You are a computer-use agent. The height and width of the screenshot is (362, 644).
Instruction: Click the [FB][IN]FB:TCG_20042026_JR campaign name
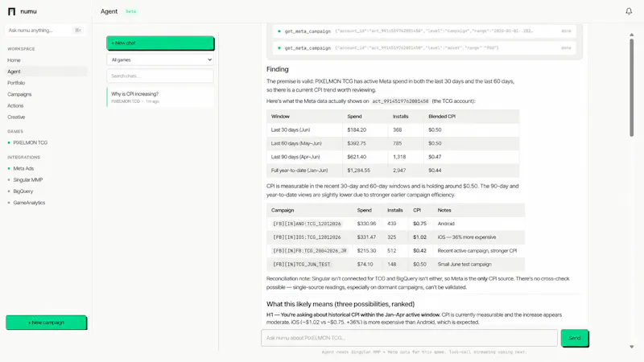pyautogui.click(x=310, y=251)
